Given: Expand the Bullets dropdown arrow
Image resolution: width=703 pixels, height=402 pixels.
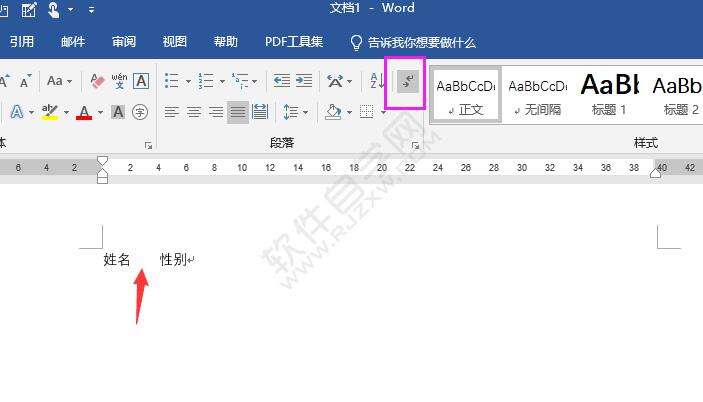Looking at the screenshot, I should tap(188, 82).
